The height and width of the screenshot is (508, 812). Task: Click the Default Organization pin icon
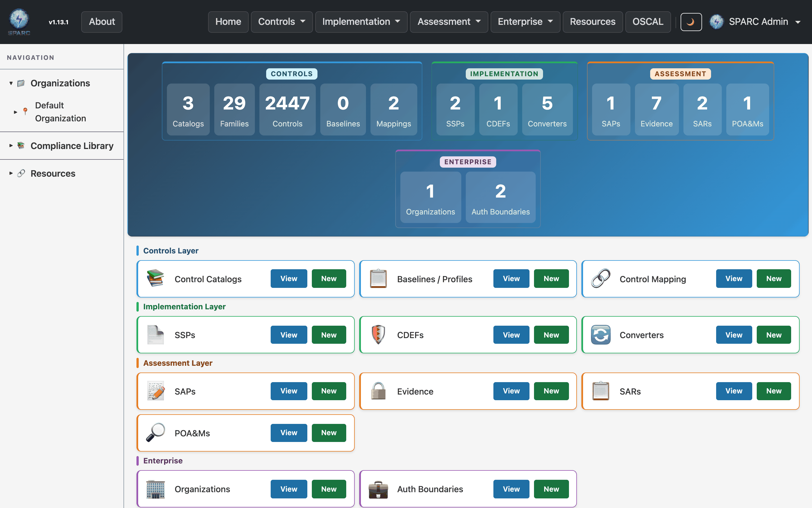click(x=25, y=111)
